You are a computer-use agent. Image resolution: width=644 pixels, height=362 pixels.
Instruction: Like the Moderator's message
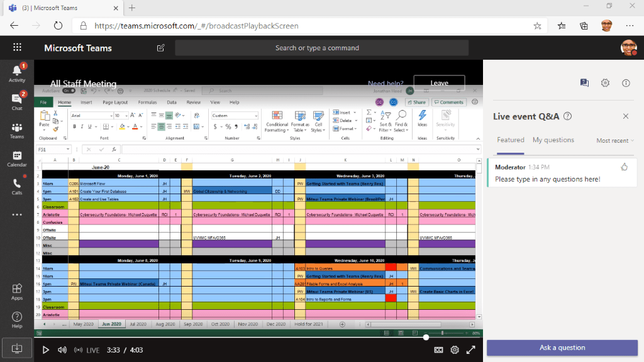(x=625, y=167)
